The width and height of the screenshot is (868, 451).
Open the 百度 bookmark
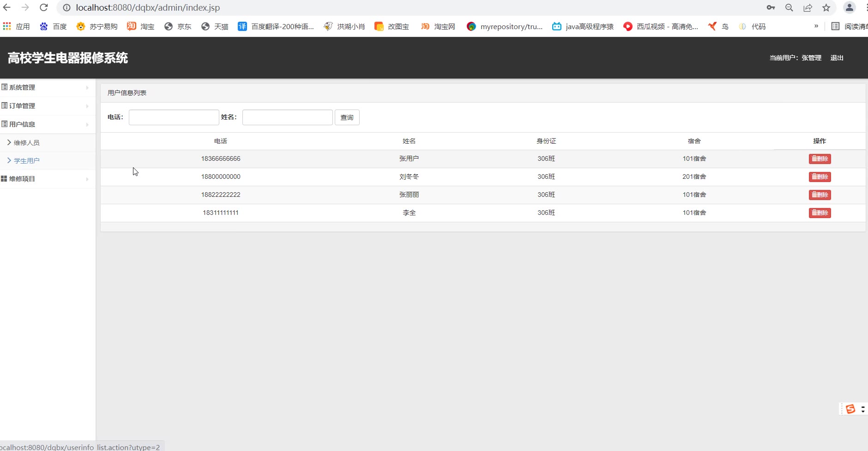tap(53, 26)
